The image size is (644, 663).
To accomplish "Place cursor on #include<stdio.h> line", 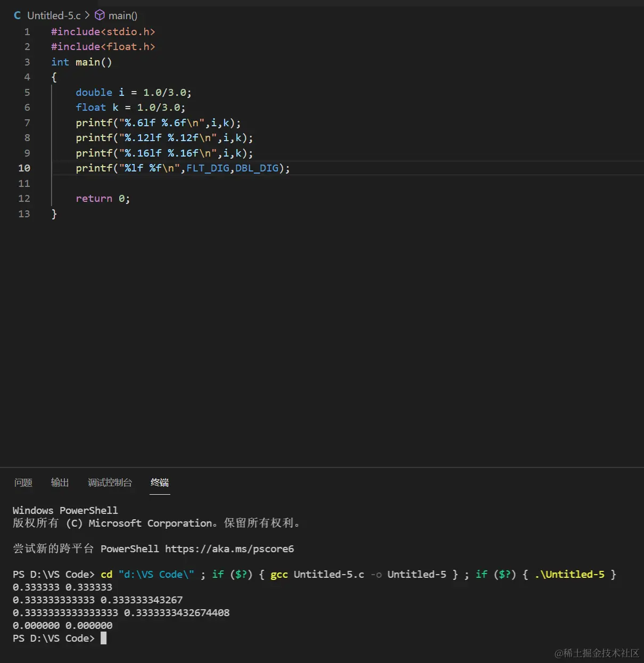I will (x=103, y=31).
